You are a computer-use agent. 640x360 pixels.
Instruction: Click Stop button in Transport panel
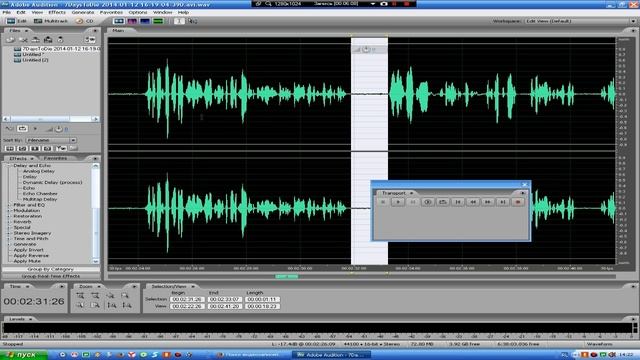tap(383, 202)
